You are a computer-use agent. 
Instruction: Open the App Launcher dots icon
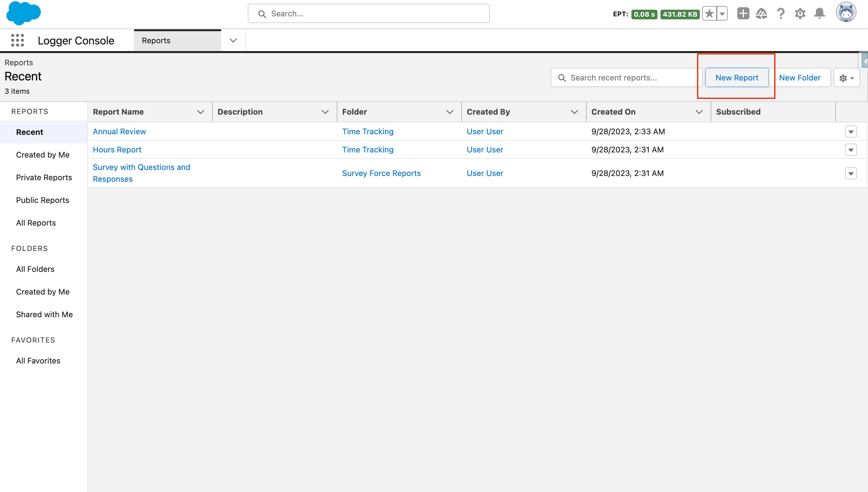18,40
